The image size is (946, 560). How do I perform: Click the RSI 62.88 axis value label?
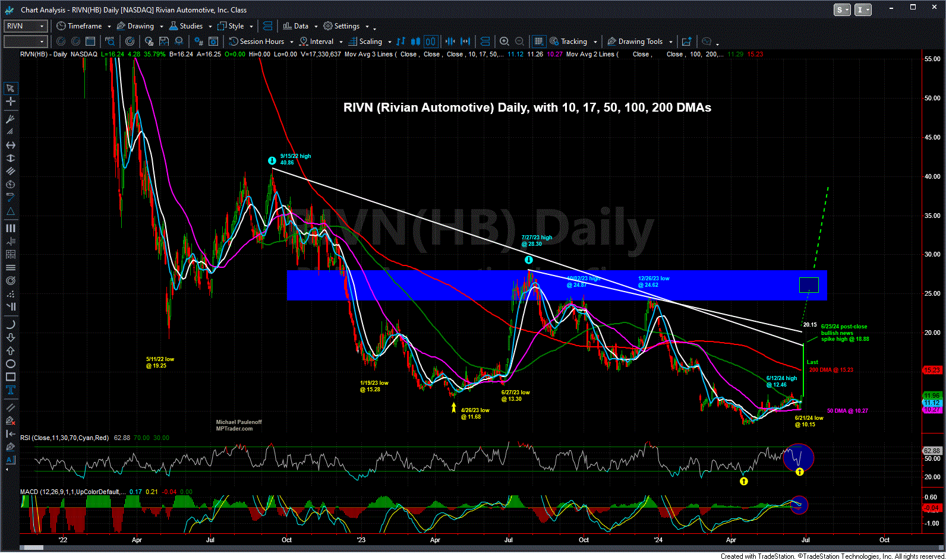click(x=932, y=451)
